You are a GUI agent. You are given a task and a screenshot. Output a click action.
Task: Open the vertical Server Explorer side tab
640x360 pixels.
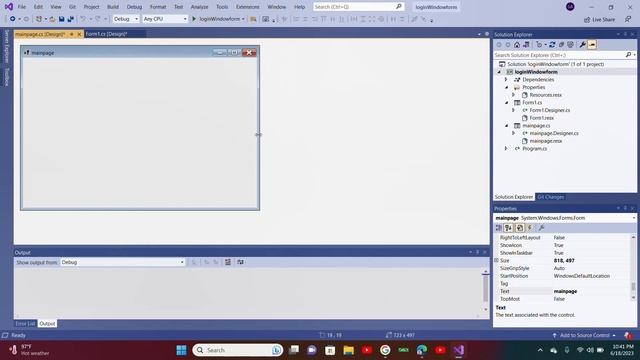pyautogui.click(x=7, y=47)
